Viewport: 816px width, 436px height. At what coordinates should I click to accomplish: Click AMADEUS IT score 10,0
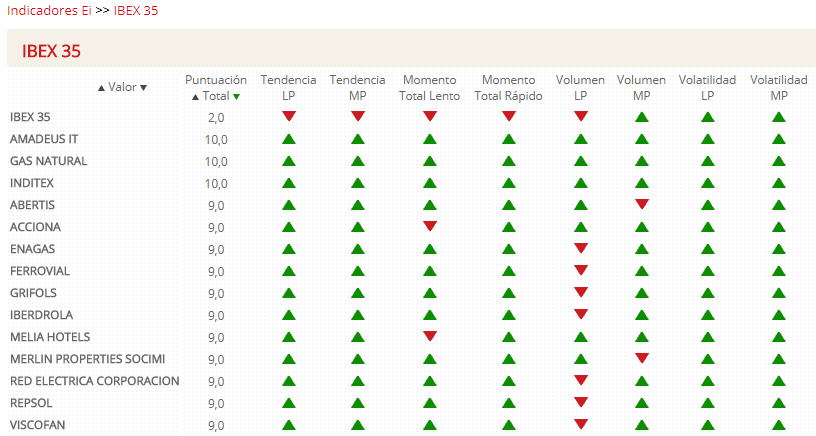(216, 140)
